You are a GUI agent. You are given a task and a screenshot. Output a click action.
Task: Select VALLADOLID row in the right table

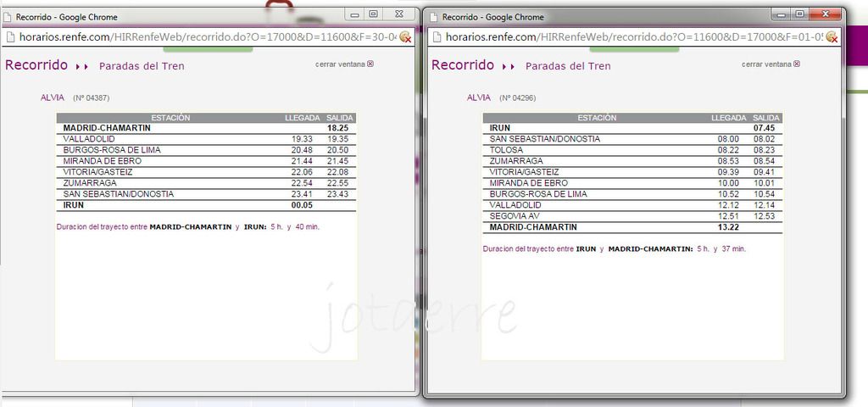click(x=632, y=205)
